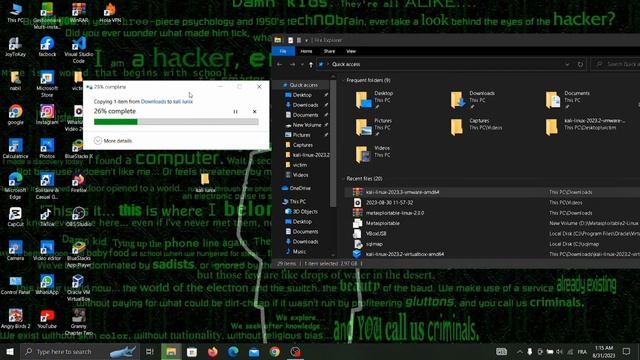
Task: Open Instagram desktop icon
Action: click(47, 114)
